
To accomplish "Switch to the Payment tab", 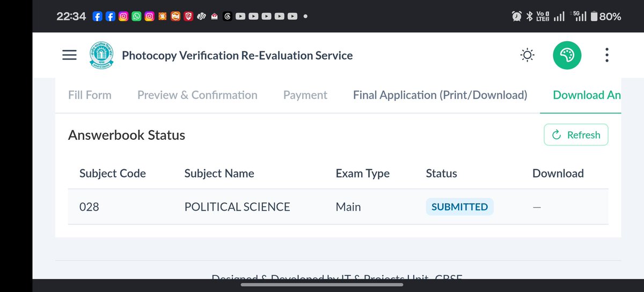I will click(x=305, y=95).
